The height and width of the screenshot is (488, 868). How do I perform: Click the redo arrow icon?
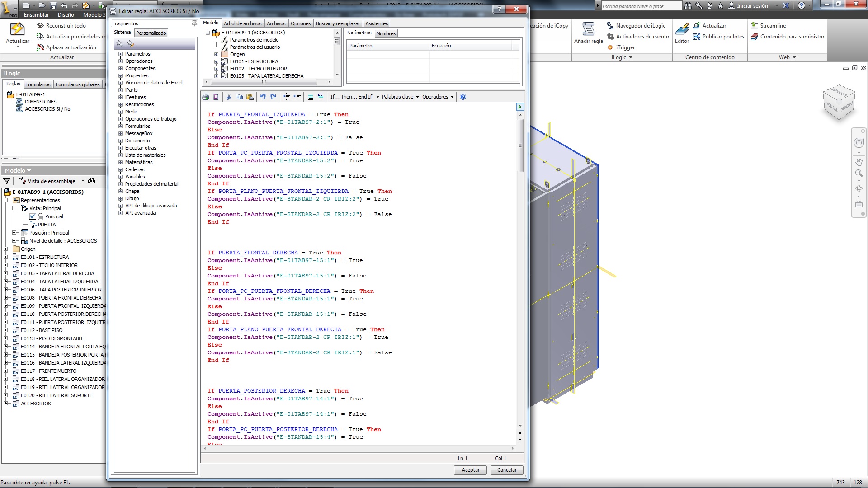tap(273, 97)
